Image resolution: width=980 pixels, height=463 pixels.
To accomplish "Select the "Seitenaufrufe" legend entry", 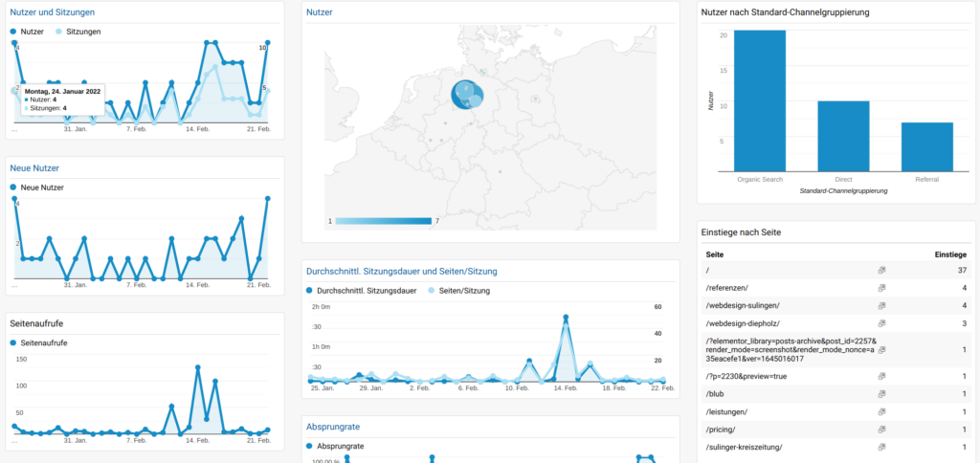I will (x=38, y=342).
